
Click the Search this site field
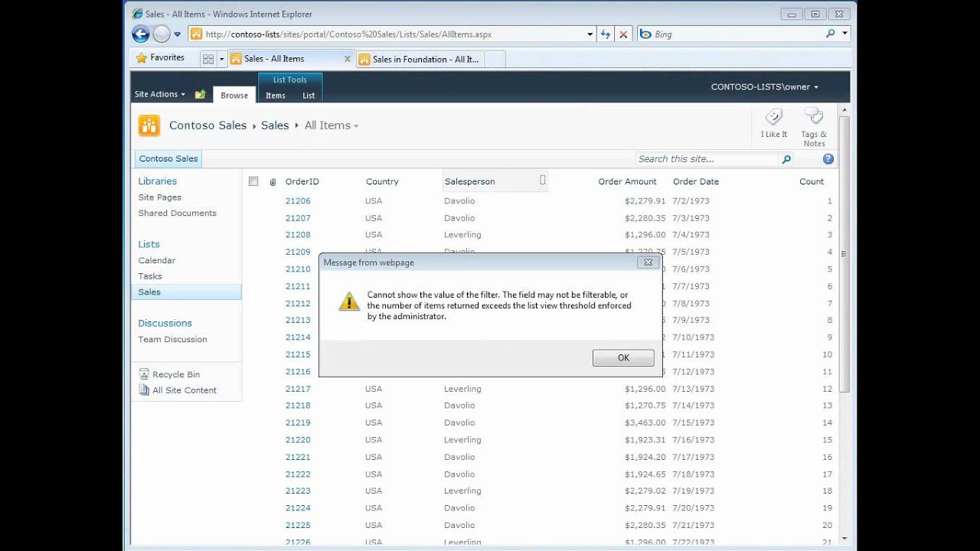[x=707, y=159]
